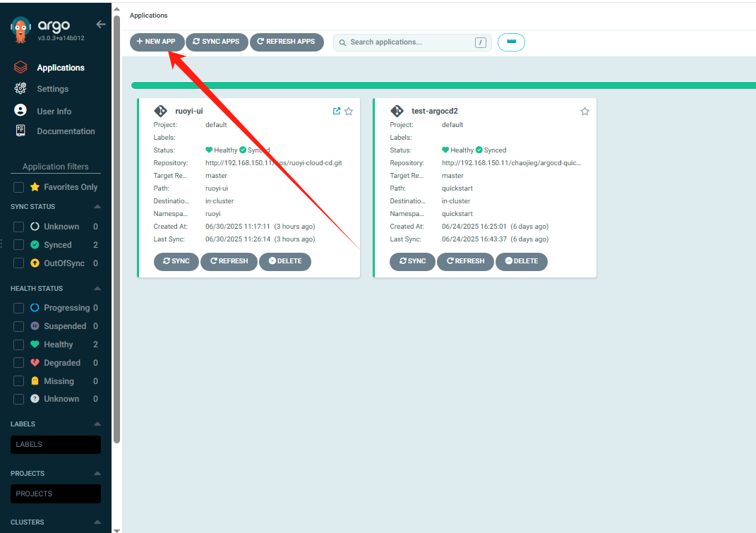Collapse the PROJECTS section
Image resolution: width=756 pixels, height=533 pixels.
click(x=97, y=473)
